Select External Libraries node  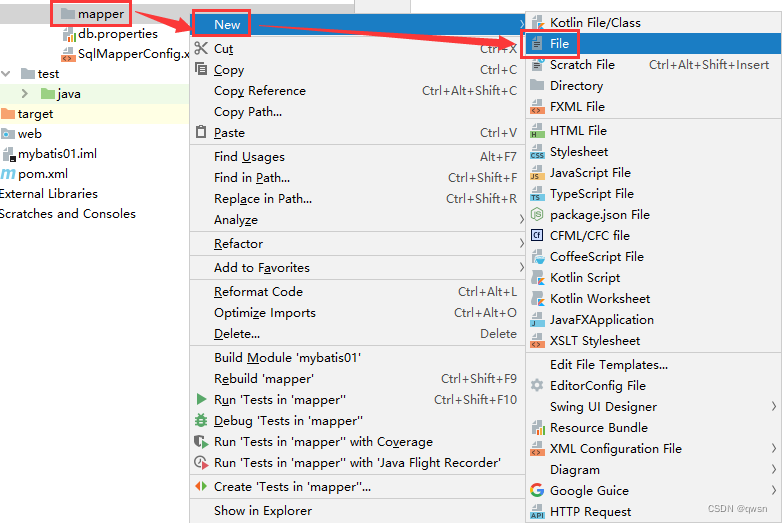pos(49,193)
